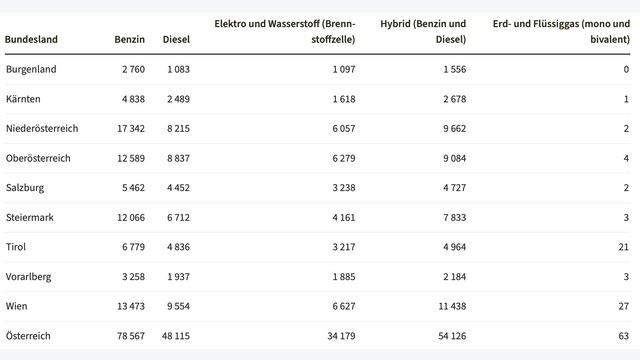This screenshot has height=360, width=640.
Task: Select the Salzburg row label
Action: pos(25,188)
